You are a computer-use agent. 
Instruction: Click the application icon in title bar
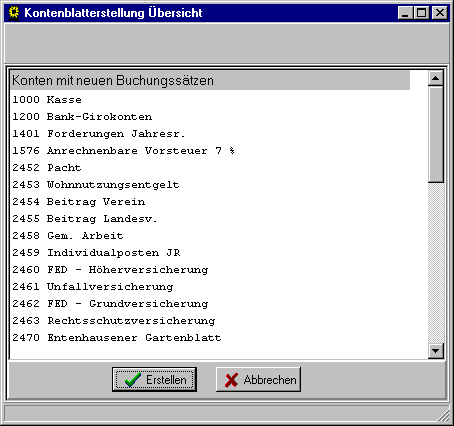tap(14, 13)
